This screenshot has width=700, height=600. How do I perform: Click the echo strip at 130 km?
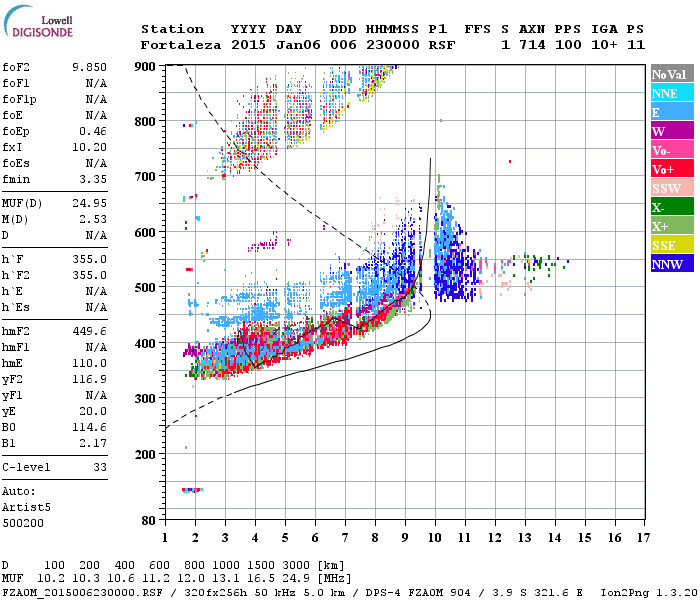[192, 490]
